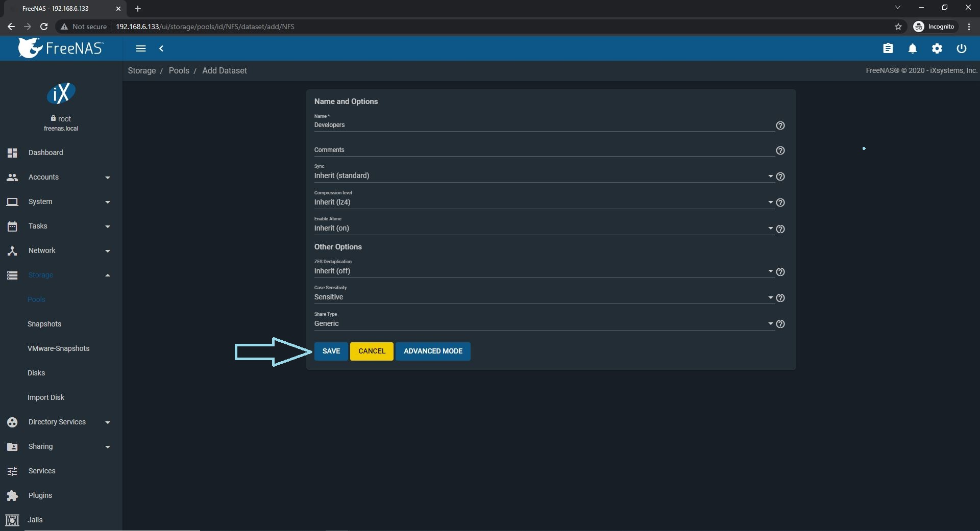The width and height of the screenshot is (980, 531).
Task: Open the settings gear icon
Action: point(937,48)
